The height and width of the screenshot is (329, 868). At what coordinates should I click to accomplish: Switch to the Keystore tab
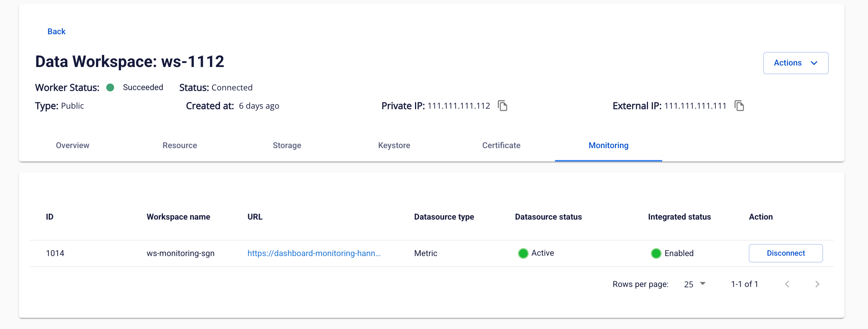coord(394,146)
